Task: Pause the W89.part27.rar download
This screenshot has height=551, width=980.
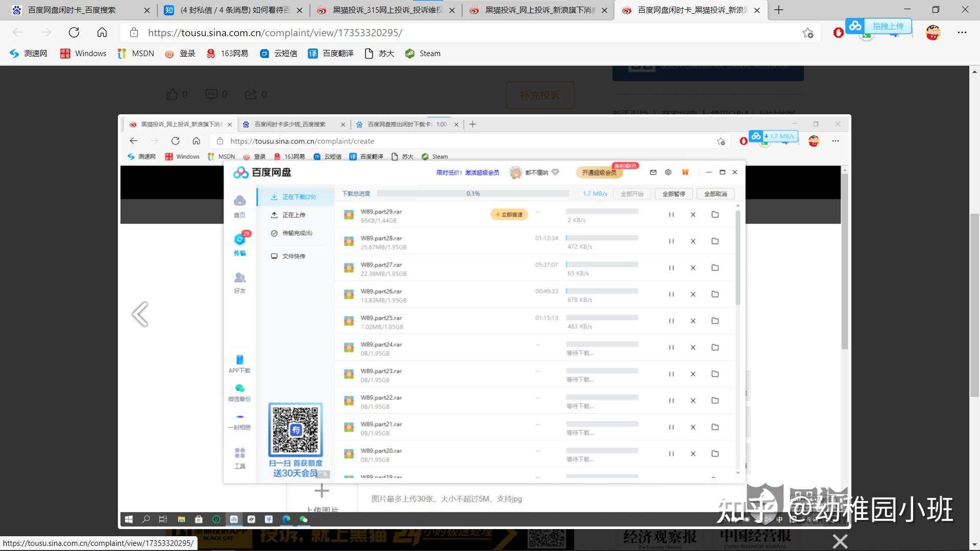Action: tap(671, 267)
